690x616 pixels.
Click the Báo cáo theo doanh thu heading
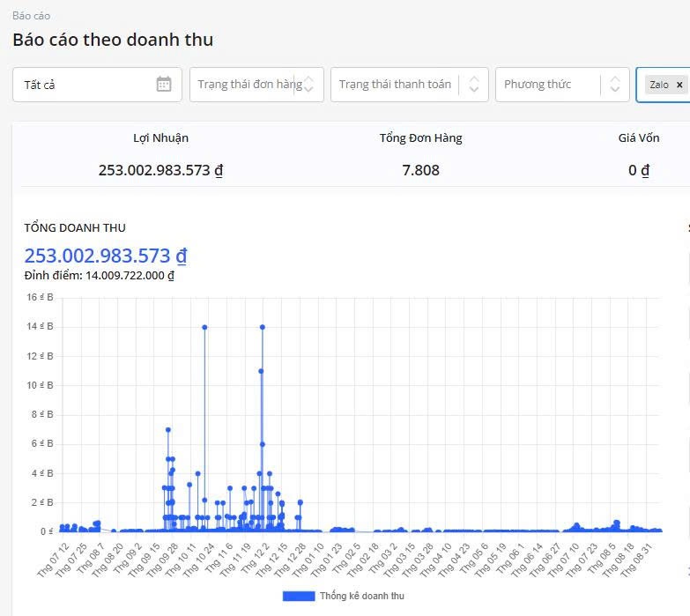pyautogui.click(x=113, y=40)
